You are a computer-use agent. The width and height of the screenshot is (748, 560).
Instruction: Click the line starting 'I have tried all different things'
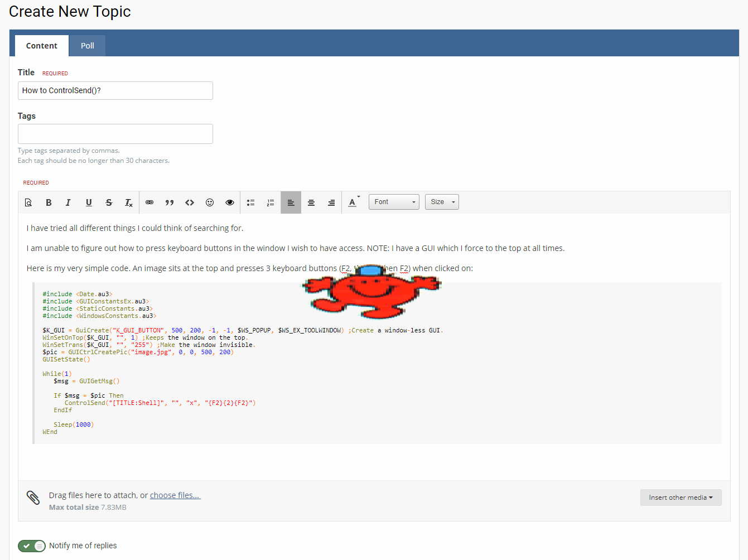(135, 228)
